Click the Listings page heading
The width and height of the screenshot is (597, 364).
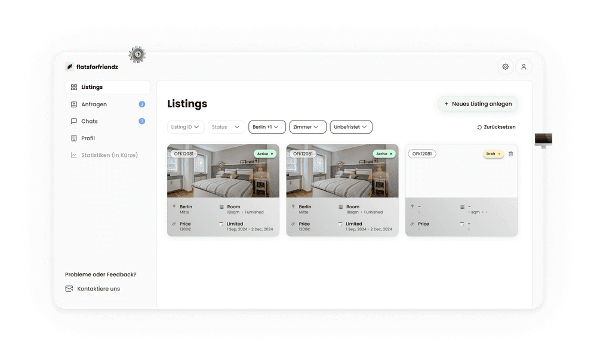click(x=187, y=104)
